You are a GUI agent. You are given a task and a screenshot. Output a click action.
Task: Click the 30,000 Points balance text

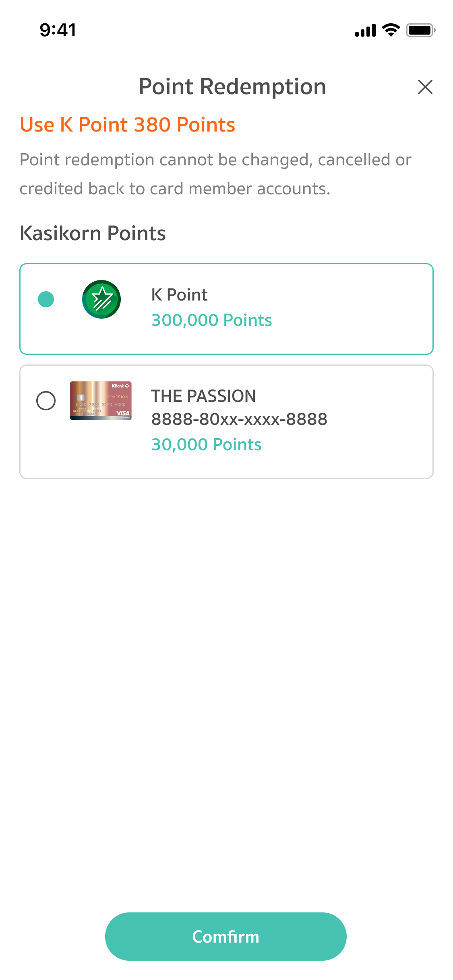click(x=206, y=445)
